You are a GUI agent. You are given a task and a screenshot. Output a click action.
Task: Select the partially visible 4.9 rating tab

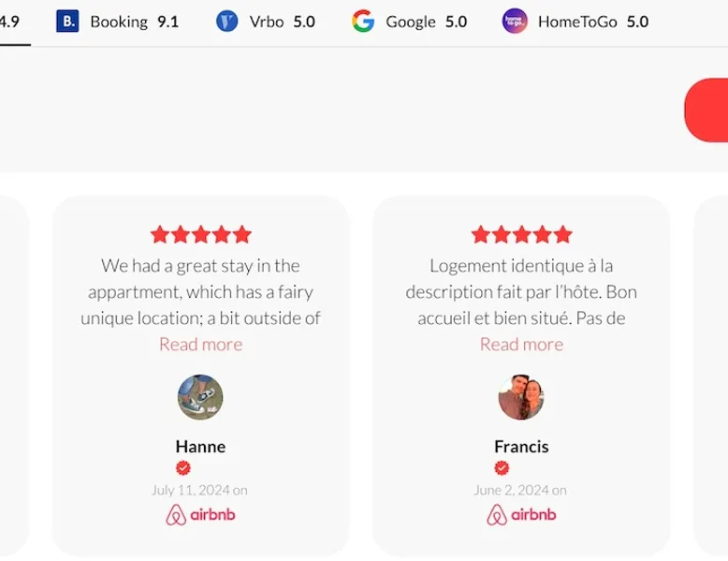9,22
